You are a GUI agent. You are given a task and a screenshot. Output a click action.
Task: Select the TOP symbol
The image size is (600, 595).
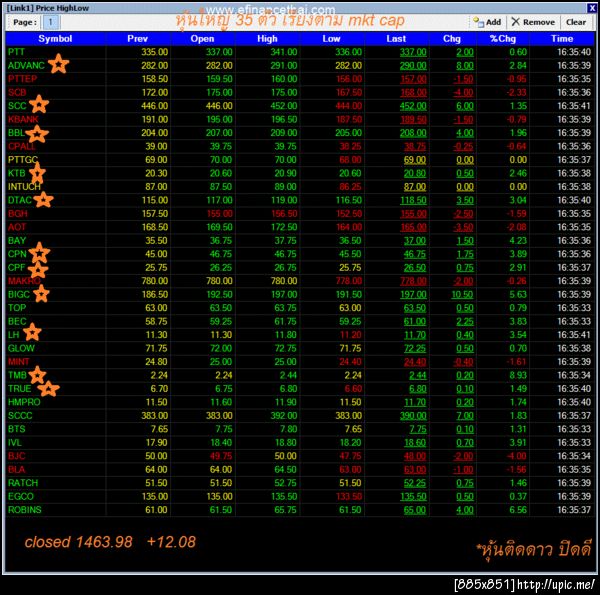17,308
